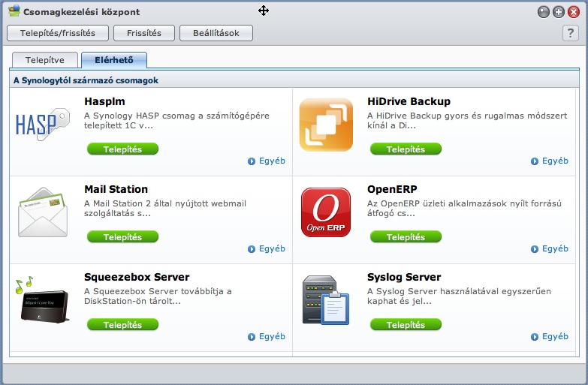Click Egyéb arrow icon for OpenERP
The image size is (588, 385).
(535, 249)
